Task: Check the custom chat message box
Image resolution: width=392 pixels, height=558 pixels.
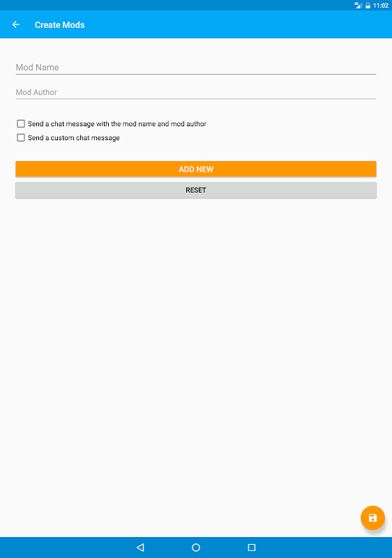Action: (21, 137)
